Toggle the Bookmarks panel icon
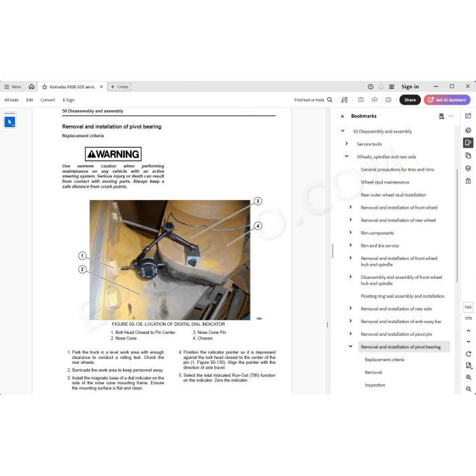The height and width of the screenshot is (476, 476). [x=468, y=143]
